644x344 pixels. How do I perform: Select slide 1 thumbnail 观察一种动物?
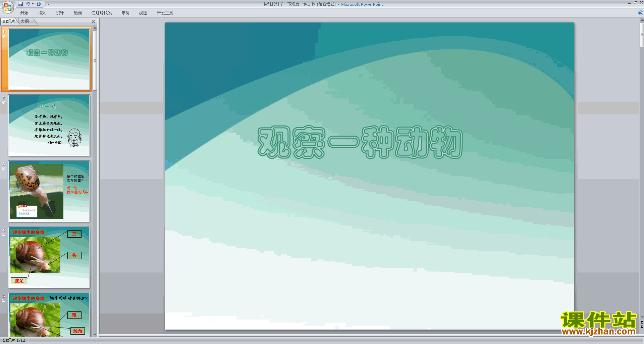pyautogui.click(x=49, y=59)
